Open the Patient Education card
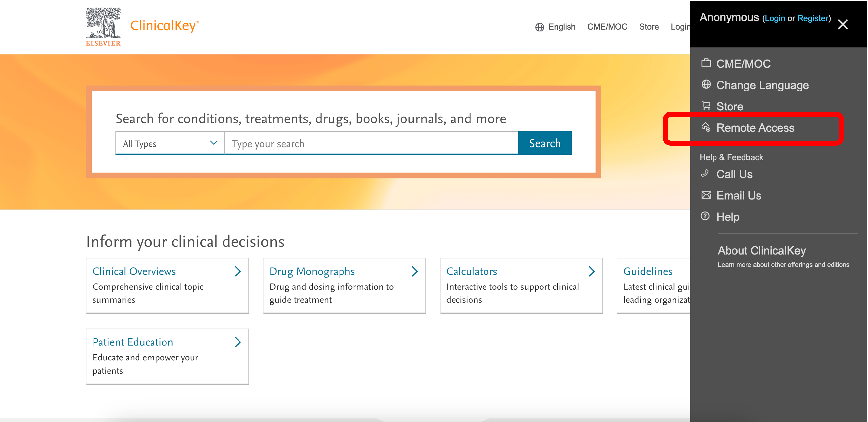868x422 pixels. [x=167, y=356]
